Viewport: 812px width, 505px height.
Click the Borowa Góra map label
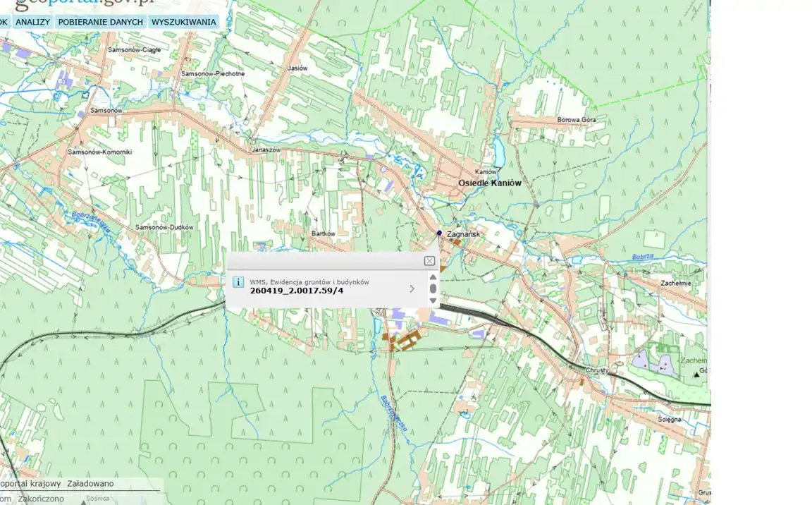[577, 120]
